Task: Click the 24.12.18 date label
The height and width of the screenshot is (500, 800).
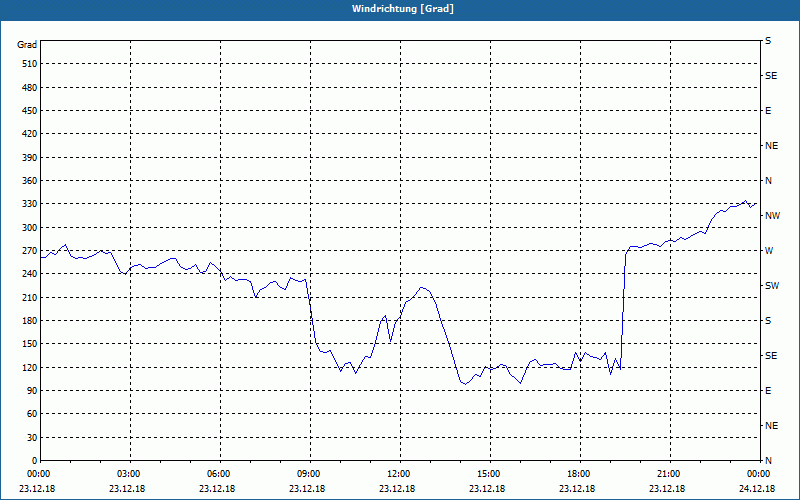Action: click(x=757, y=489)
